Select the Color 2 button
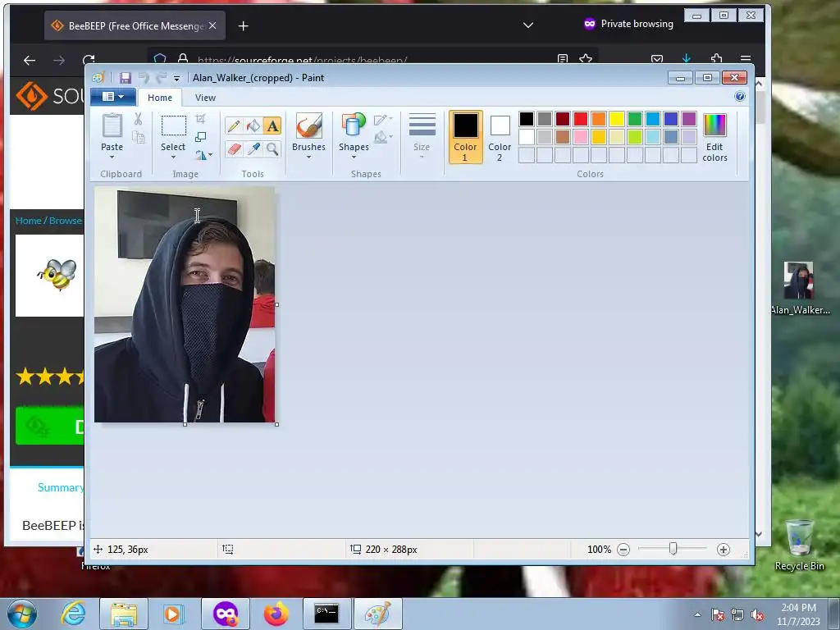 coord(500,137)
